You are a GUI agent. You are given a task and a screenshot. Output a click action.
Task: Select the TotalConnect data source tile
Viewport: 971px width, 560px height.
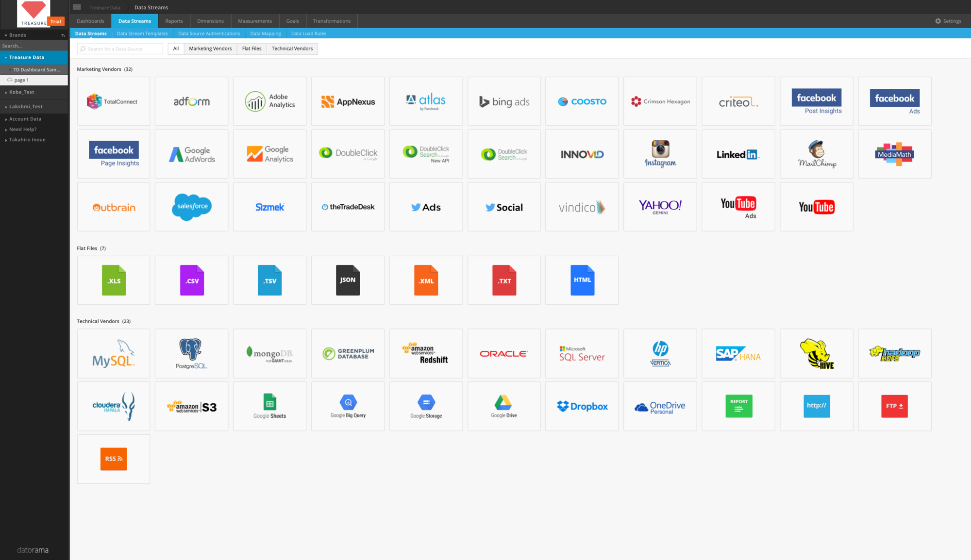[x=114, y=101]
